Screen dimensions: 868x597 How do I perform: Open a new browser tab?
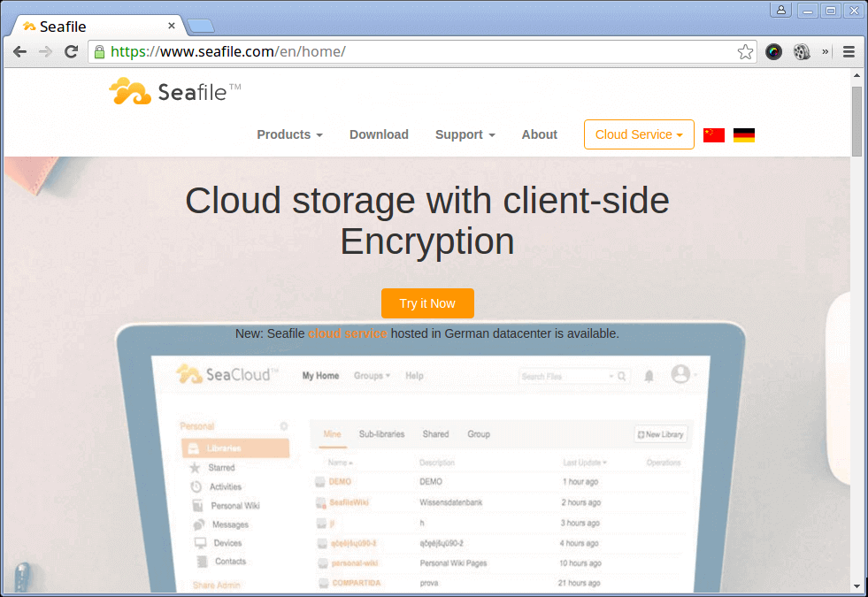coord(200,26)
